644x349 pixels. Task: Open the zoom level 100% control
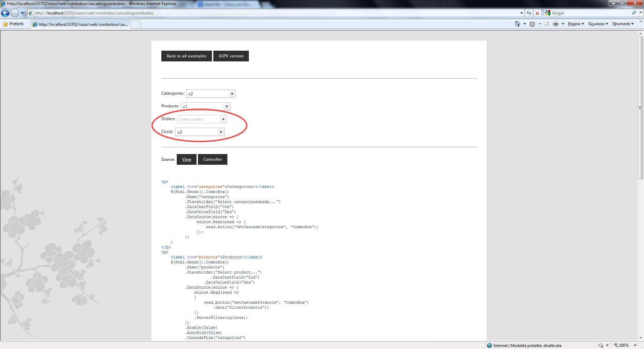tap(625, 345)
